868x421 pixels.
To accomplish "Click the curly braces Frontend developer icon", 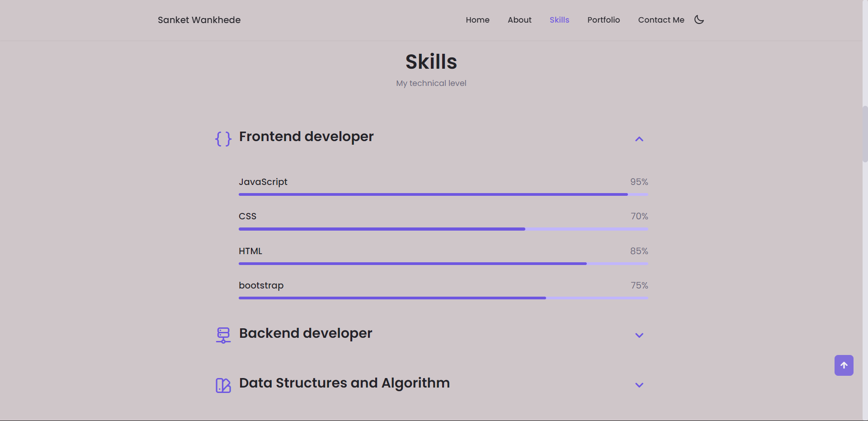I will (x=222, y=138).
